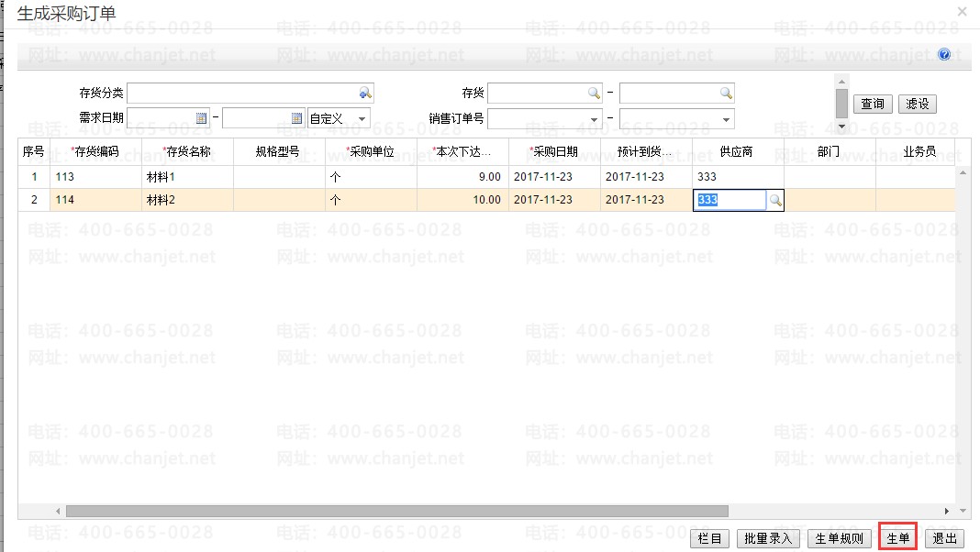The width and height of the screenshot is (980, 552).
Task: Click the second 存货 input field
Action: (x=676, y=93)
